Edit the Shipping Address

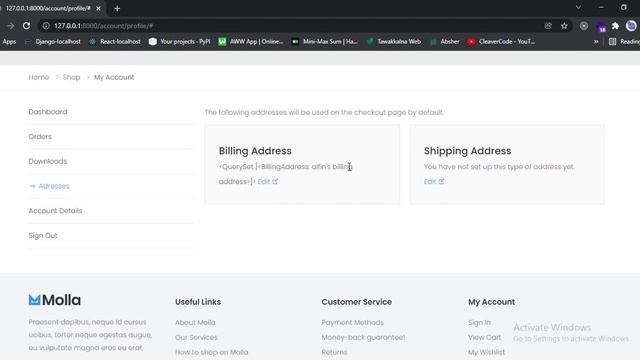tap(433, 182)
